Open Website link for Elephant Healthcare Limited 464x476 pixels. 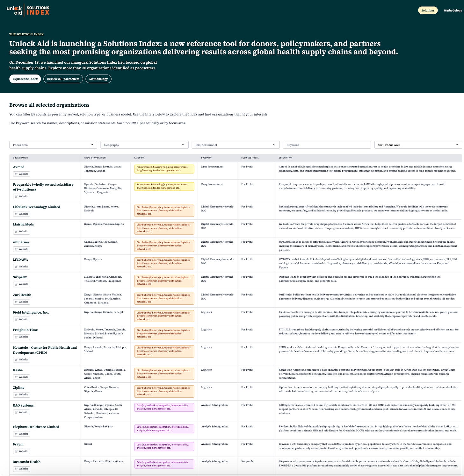[x=21, y=434]
